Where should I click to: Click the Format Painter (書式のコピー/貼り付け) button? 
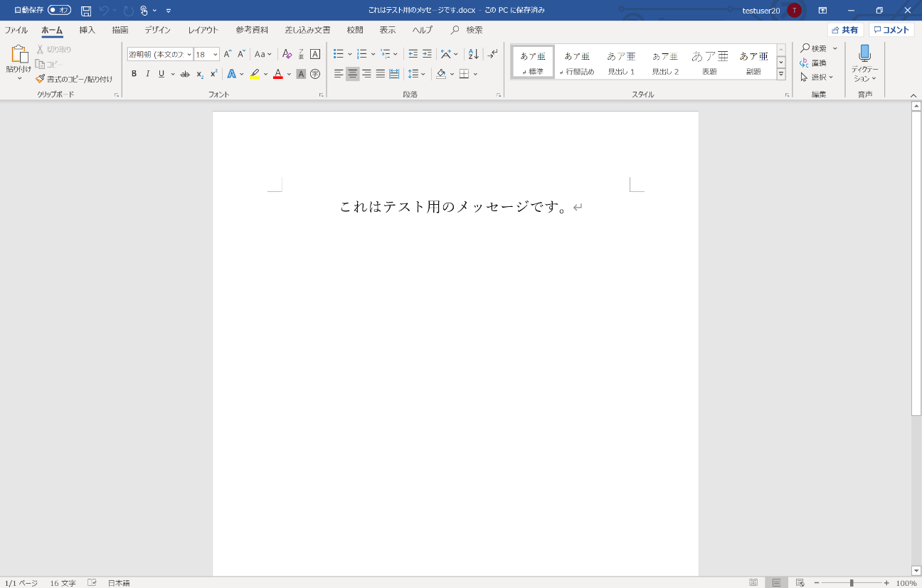click(x=74, y=79)
